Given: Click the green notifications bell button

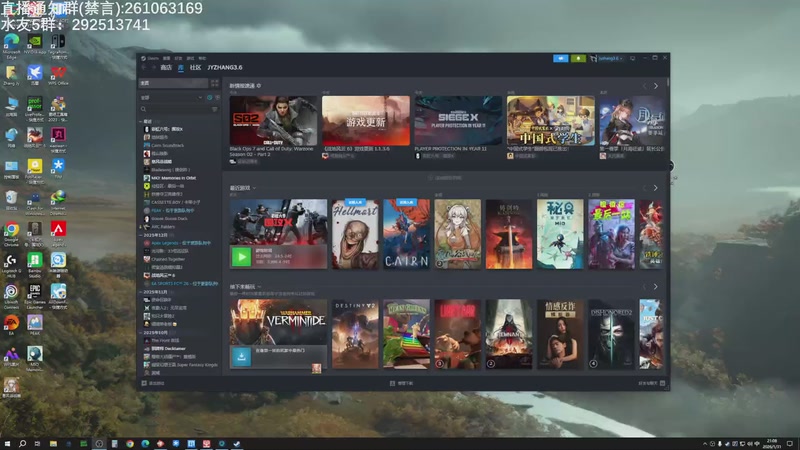Looking at the screenshot, I should pos(578,58).
